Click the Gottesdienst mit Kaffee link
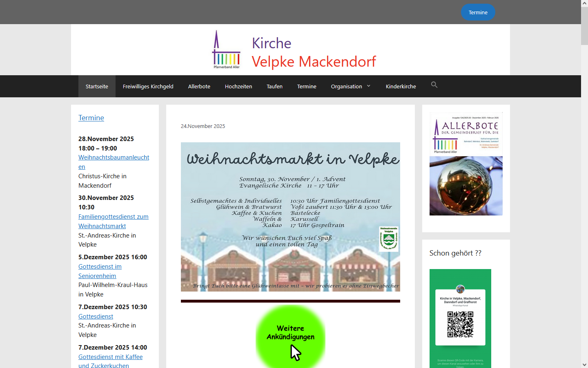 click(x=110, y=357)
